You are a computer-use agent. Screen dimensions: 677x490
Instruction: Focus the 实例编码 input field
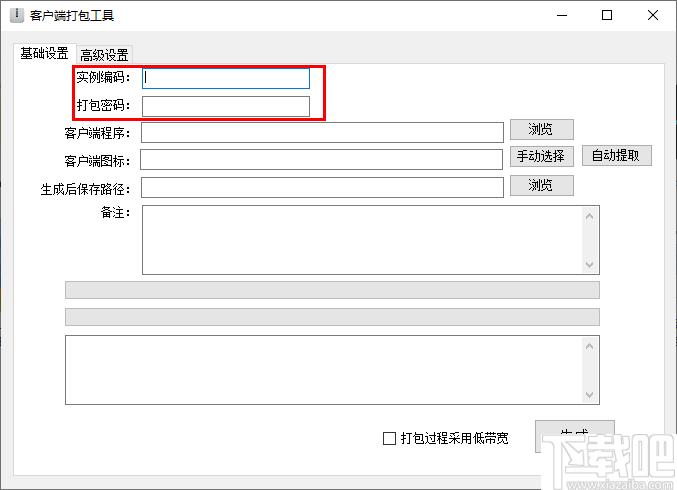(226, 78)
